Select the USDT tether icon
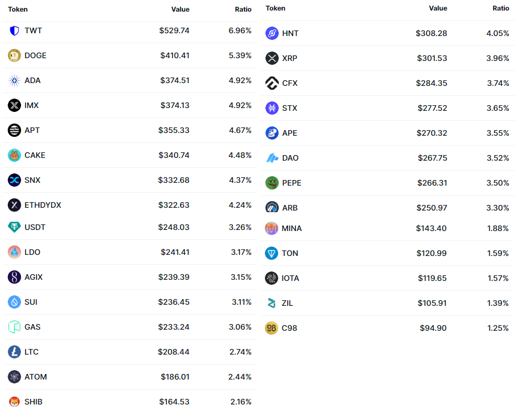This screenshot has height=415, width=532. click(x=14, y=227)
